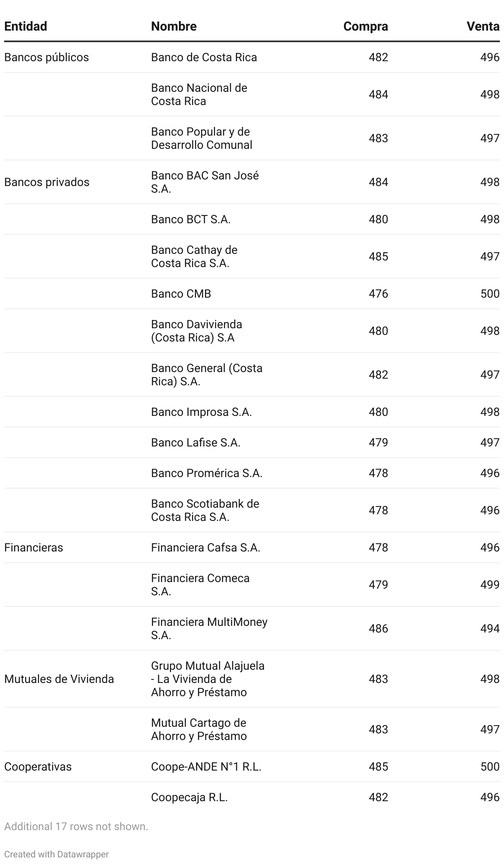Sort by the Compra column header
Screen dimensions: 504x864
365,26
